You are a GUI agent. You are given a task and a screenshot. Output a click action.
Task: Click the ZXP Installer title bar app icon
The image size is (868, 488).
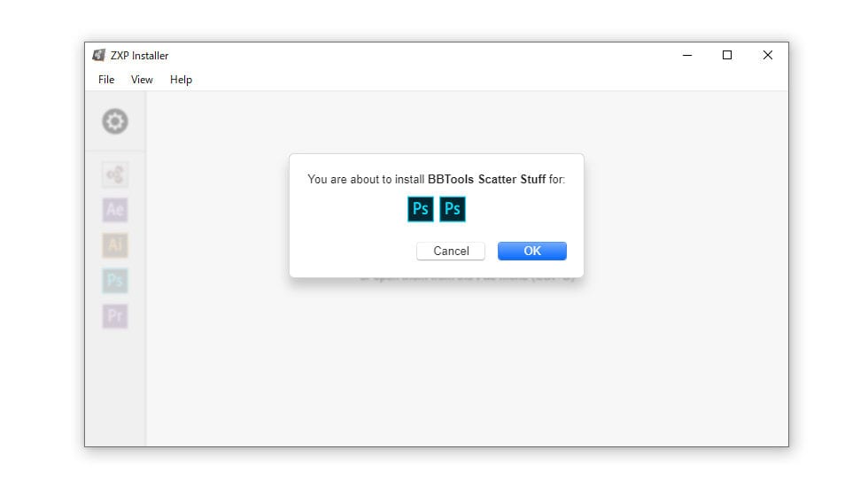[98, 55]
